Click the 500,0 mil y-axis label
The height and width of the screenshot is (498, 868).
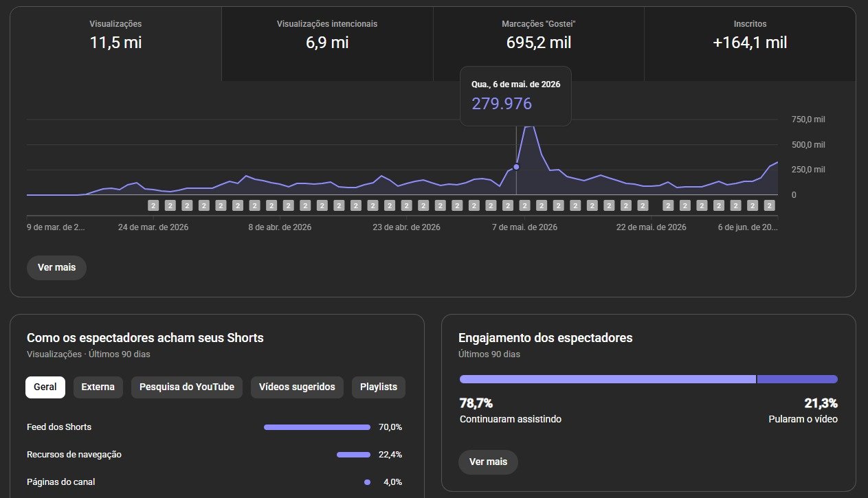[809, 145]
